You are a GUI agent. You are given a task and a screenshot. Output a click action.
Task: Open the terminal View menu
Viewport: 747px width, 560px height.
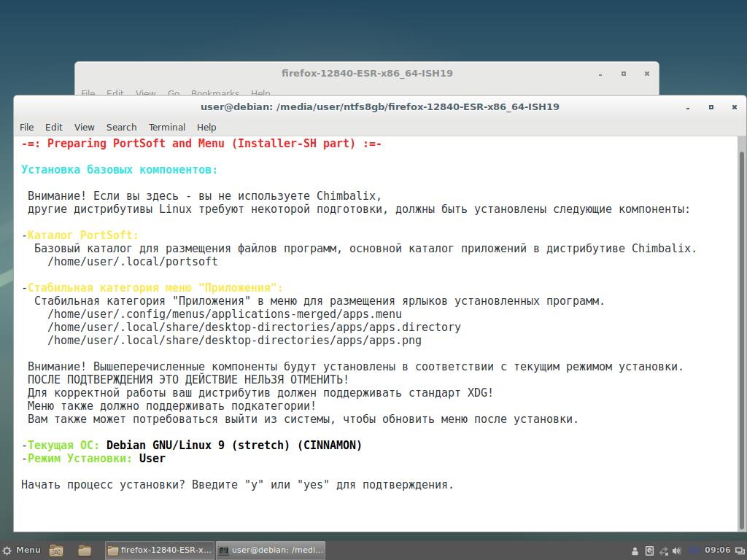85,127
